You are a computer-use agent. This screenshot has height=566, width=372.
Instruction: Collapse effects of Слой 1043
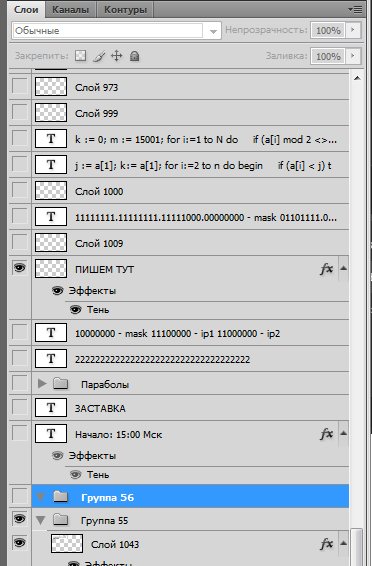[343, 543]
